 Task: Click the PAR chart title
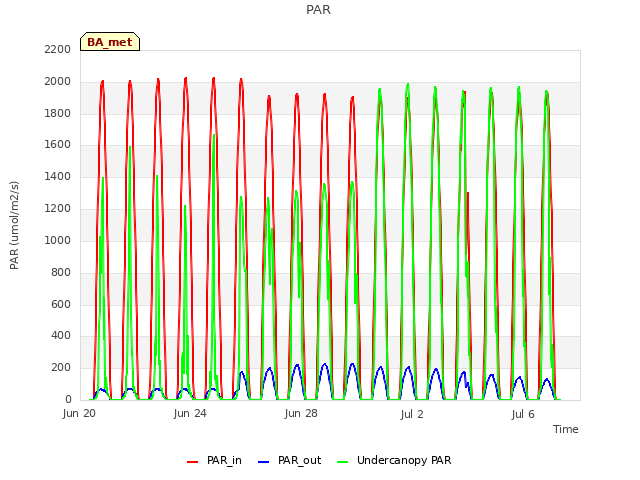point(318,10)
